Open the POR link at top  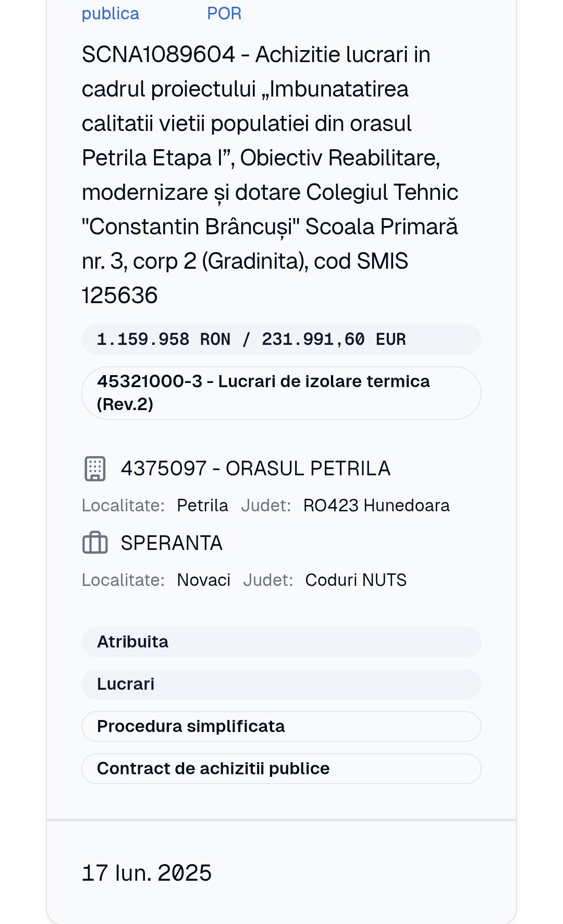tap(224, 13)
